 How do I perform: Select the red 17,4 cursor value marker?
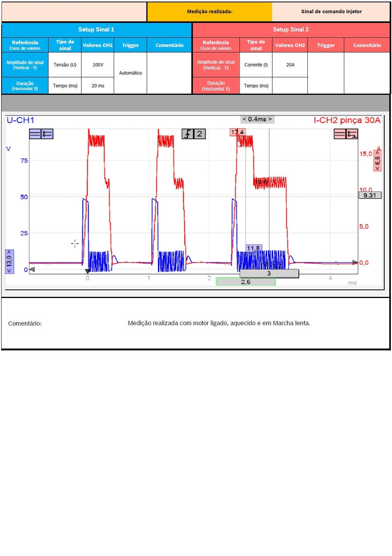coord(237,132)
